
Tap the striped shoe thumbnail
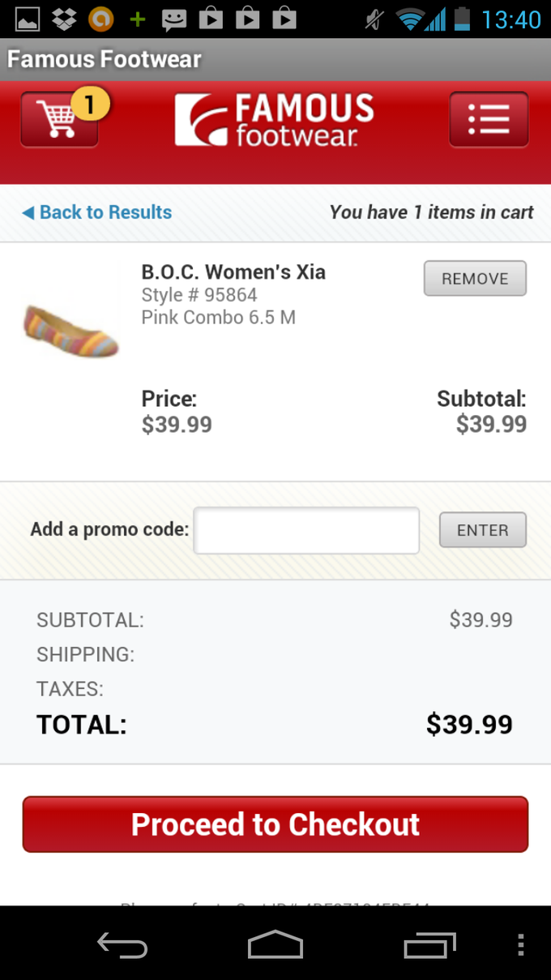[x=71, y=331]
